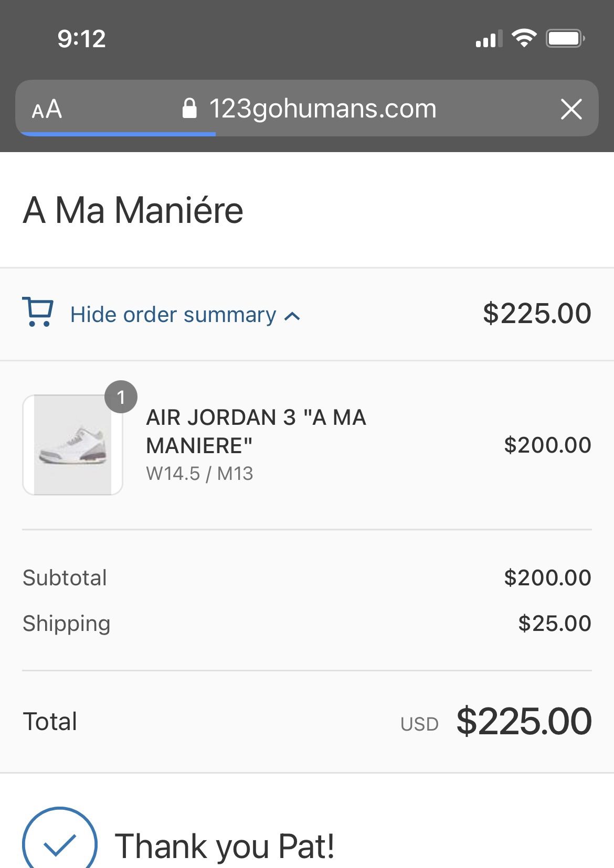The image size is (614, 868).
Task: Tap the AIR JORDAN 3 product name
Action: tap(256, 431)
